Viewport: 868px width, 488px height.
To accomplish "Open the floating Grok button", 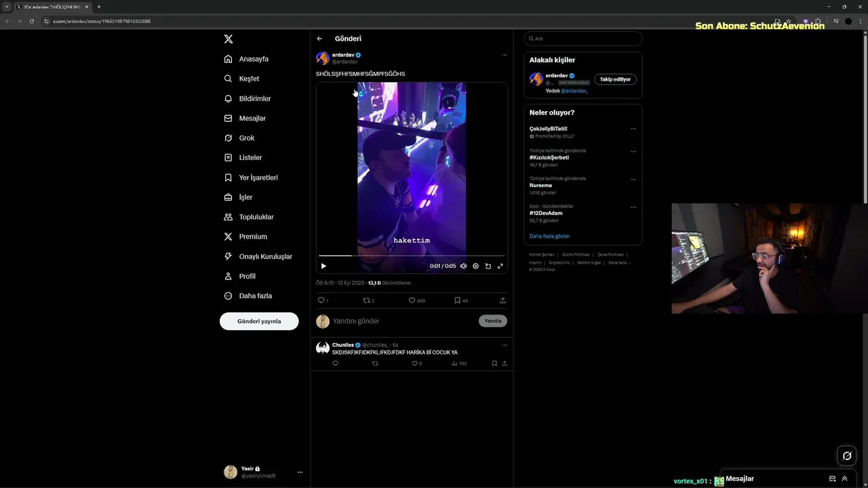I will tap(846, 456).
